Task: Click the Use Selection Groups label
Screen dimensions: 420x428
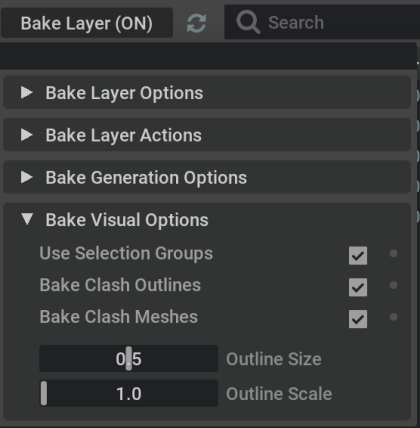Action: pyautogui.click(x=126, y=253)
